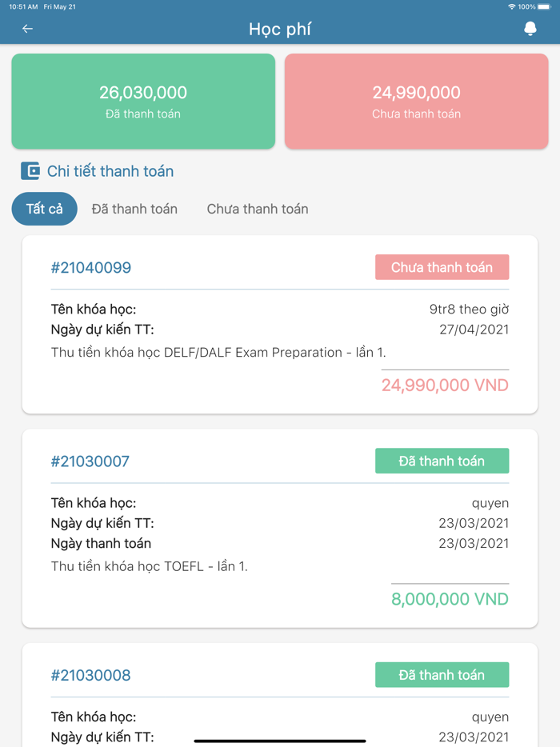This screenshot has height=747, width=560.
Task: Tap the home indicator bar
Action: (x=280, y=741)
